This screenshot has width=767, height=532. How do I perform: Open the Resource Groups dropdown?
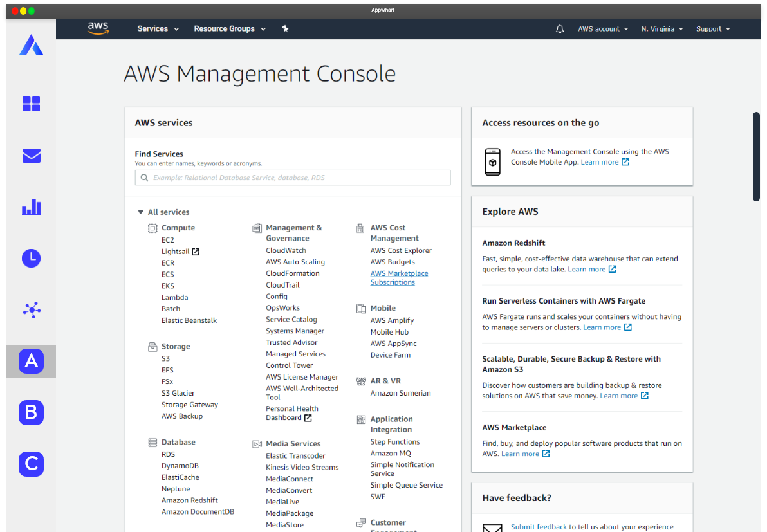click(x=230, y=29)
